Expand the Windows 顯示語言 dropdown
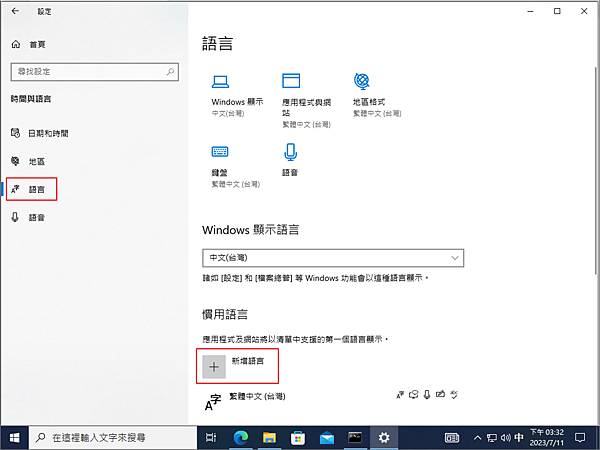Viewport: 600px width, 450px height. pyautogui.click(x=333, y=258)
